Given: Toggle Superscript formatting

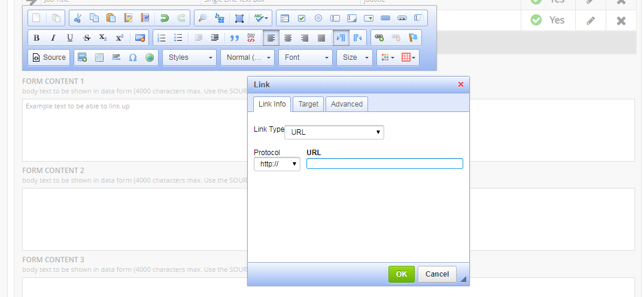Looking at the screenshot, I should click(120, 38).
